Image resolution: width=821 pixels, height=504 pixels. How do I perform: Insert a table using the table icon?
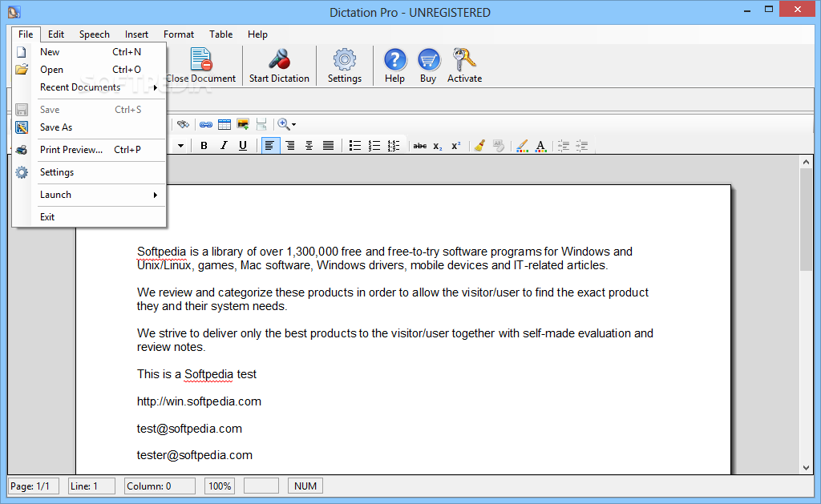[x=224, y=124]
